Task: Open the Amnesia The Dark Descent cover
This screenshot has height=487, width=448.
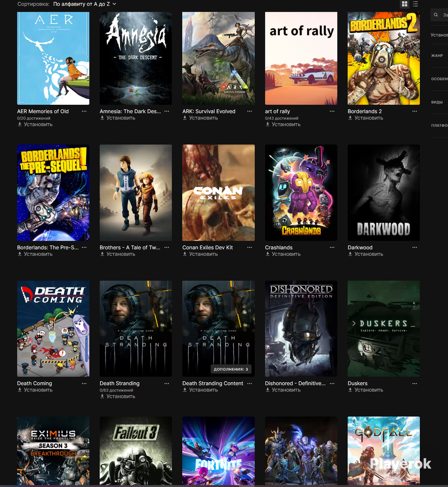Action: coord(136,58)
